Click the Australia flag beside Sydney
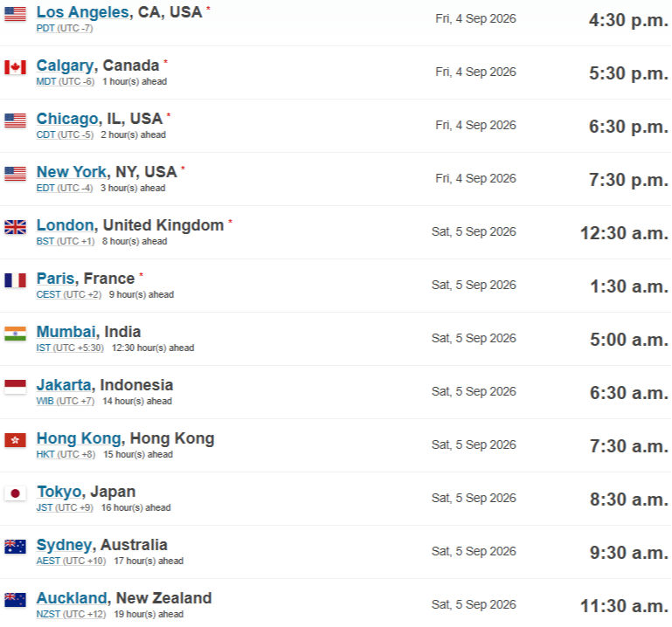 click(x=15, y=547)
